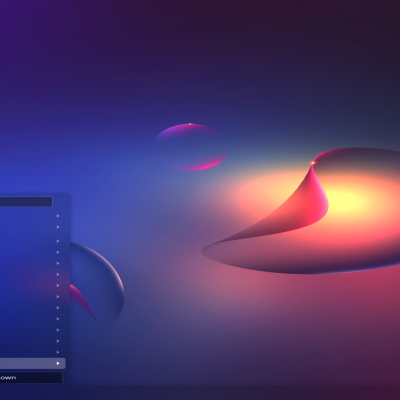Click the button ending in "own"
Viewport: 400px width, 400px height.
tap(31, 378)
